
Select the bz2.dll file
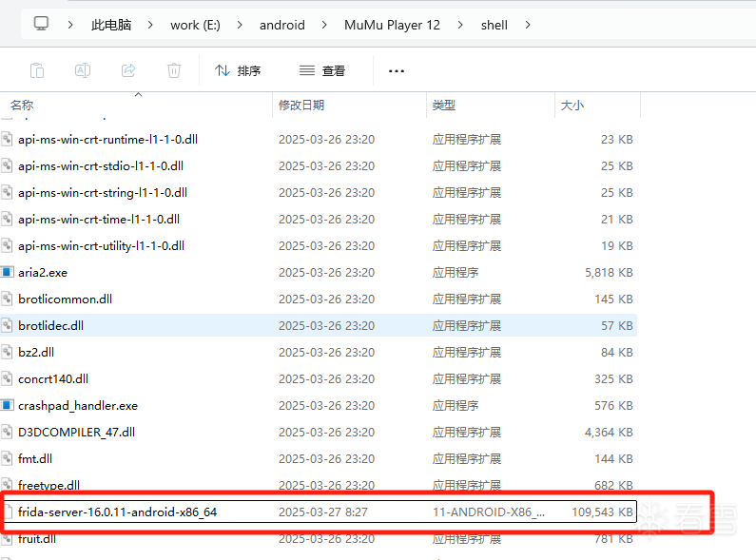coord(36,353)
